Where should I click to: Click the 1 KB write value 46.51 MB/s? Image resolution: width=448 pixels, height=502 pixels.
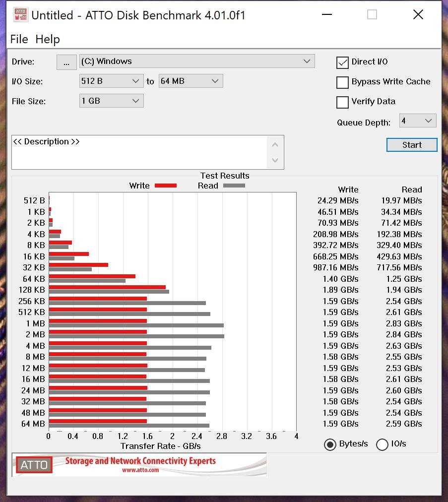click(338, 212)
